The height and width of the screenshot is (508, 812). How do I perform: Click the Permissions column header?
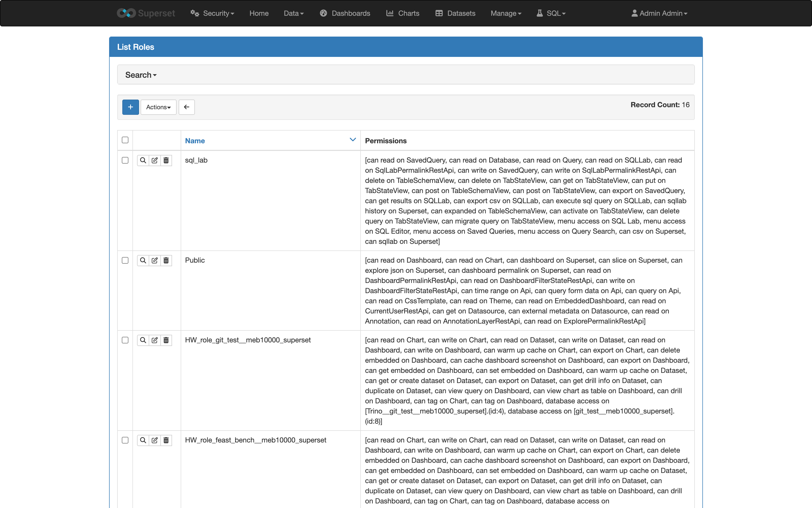[x=386, y=141]
